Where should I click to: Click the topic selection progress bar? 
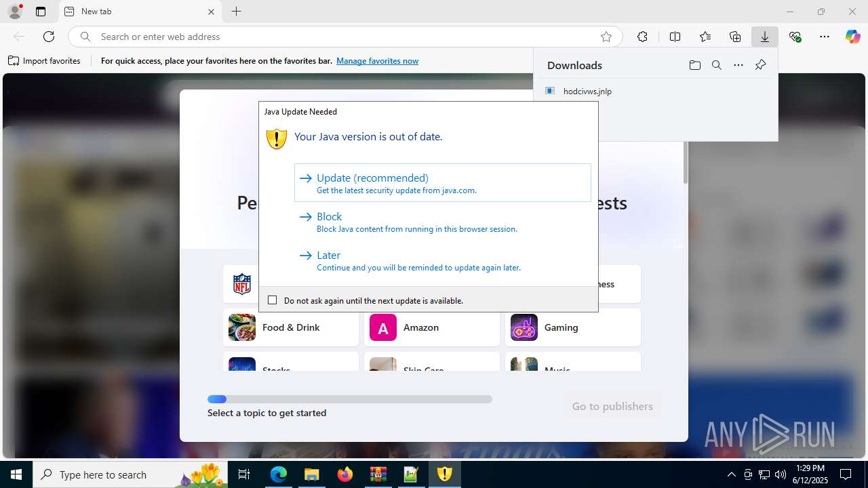350,399
